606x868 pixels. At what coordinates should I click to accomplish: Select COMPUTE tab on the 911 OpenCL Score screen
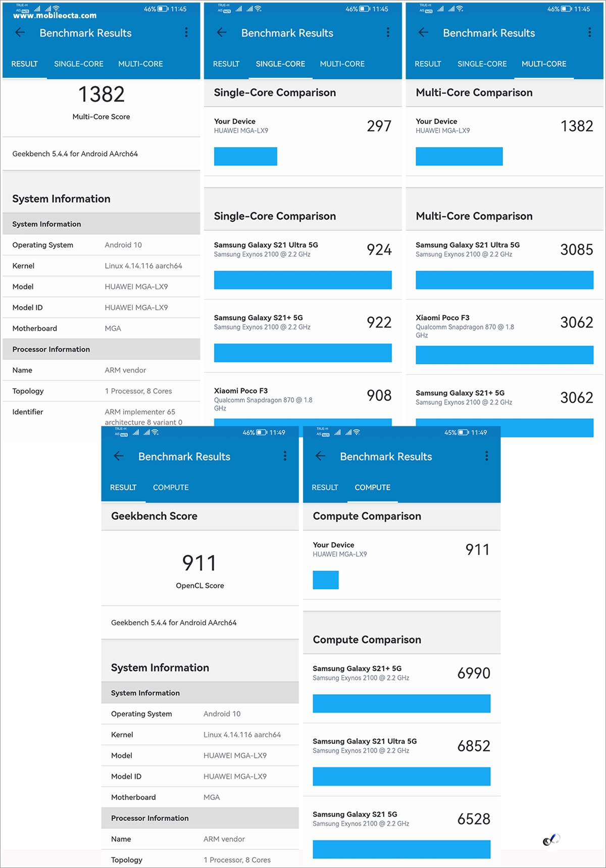tap(171, 488)
